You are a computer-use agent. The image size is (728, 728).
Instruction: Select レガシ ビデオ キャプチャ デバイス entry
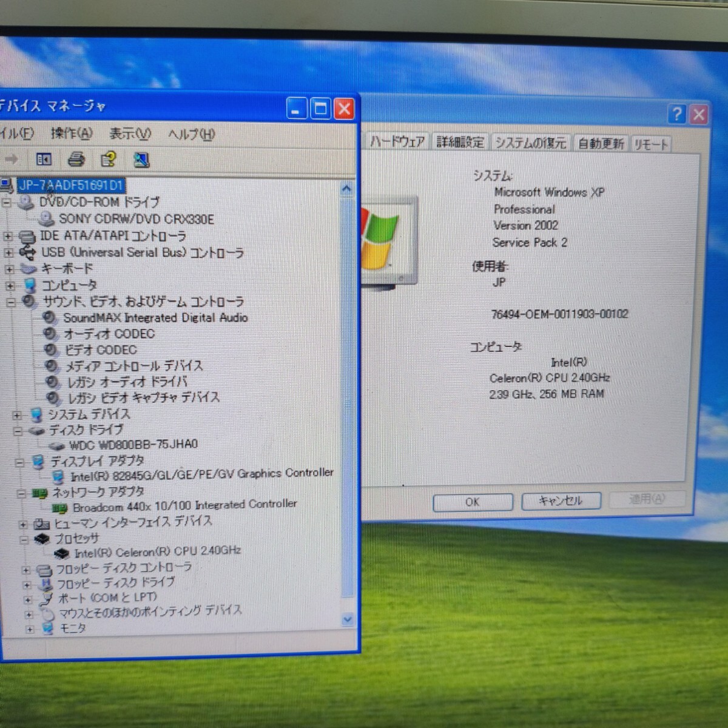click(x=143, y=398)
